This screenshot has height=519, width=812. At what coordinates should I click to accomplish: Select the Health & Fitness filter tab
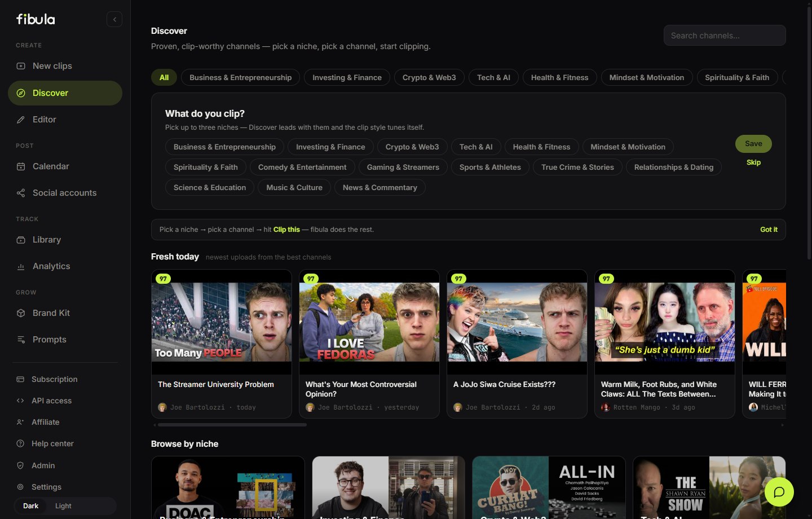coord(559,77)
